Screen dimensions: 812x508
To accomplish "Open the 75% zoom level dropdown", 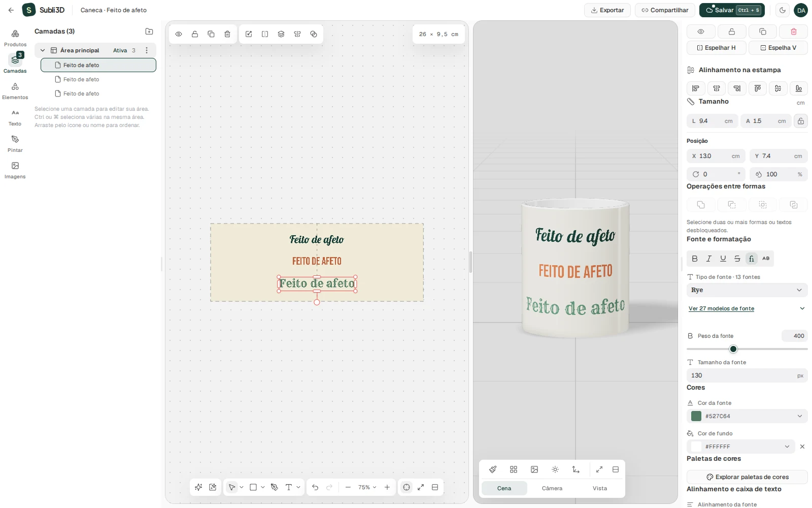I will click(x=367, y=487).
